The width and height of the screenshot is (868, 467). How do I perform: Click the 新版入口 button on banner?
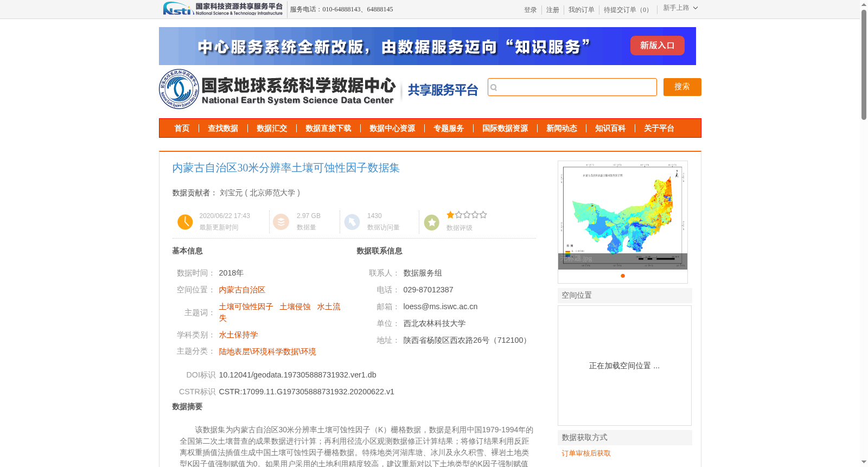pos(658,46)
